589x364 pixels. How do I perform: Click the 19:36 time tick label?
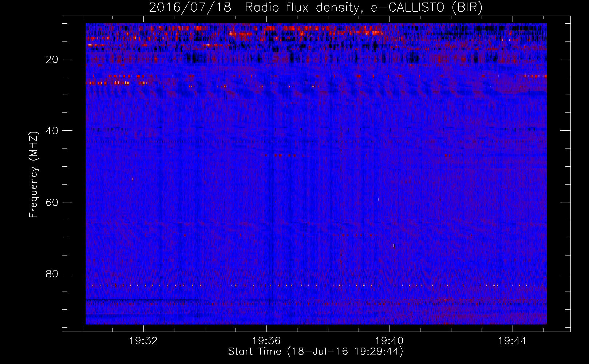266,341
